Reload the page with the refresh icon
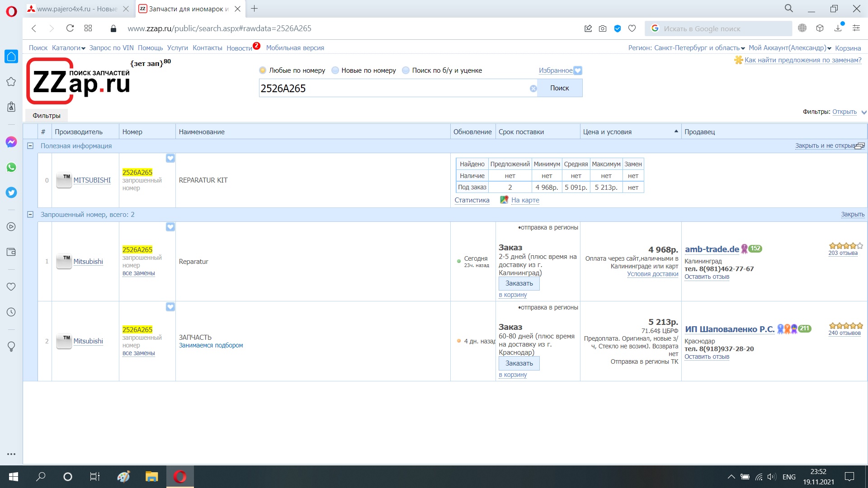Image resolution: width=868 pixels, height=488 pixels. (70, 28)
